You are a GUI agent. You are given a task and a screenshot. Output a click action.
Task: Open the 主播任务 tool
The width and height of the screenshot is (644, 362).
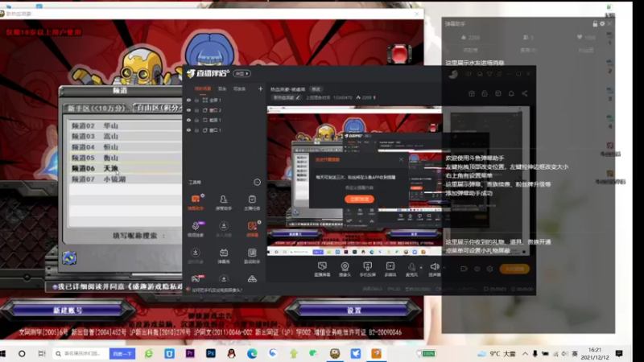click(x=252, y=202)
